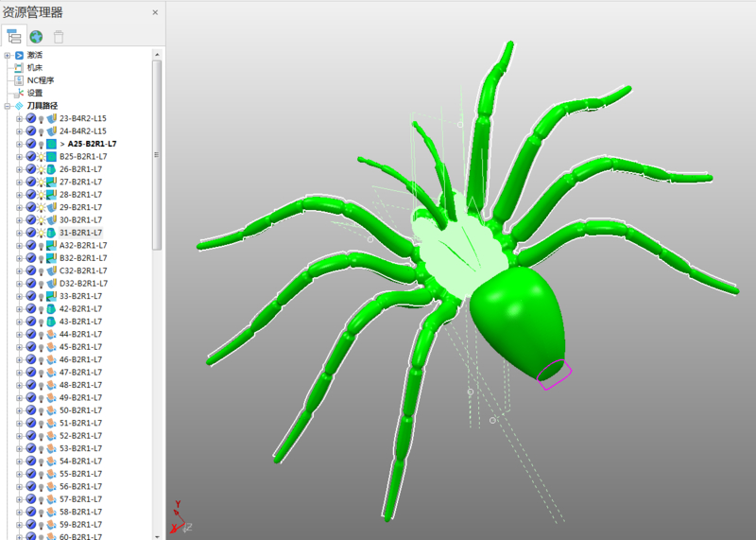Open the explorer tree view tab

(14, 37)
